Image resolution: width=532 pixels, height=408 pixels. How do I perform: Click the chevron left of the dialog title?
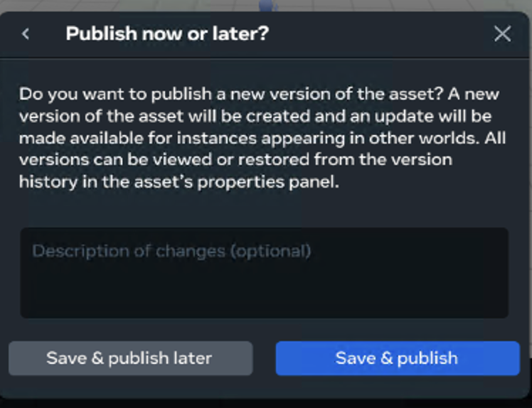click(26, 33)
